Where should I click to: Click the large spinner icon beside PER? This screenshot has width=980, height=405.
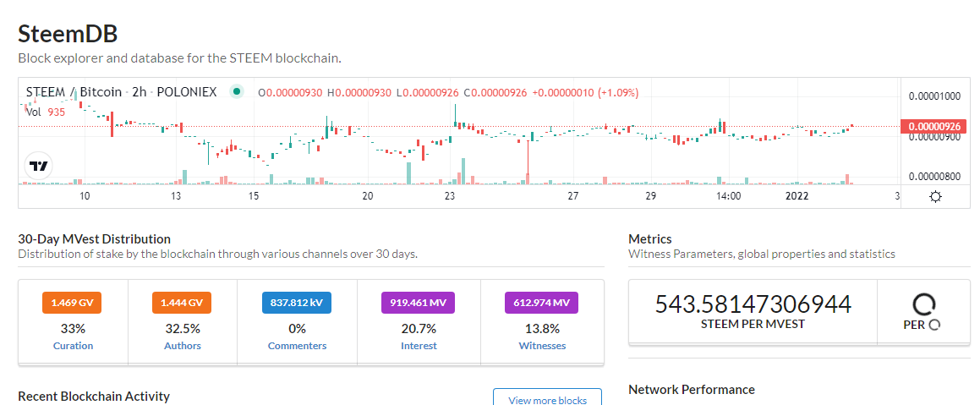(923, 305)
